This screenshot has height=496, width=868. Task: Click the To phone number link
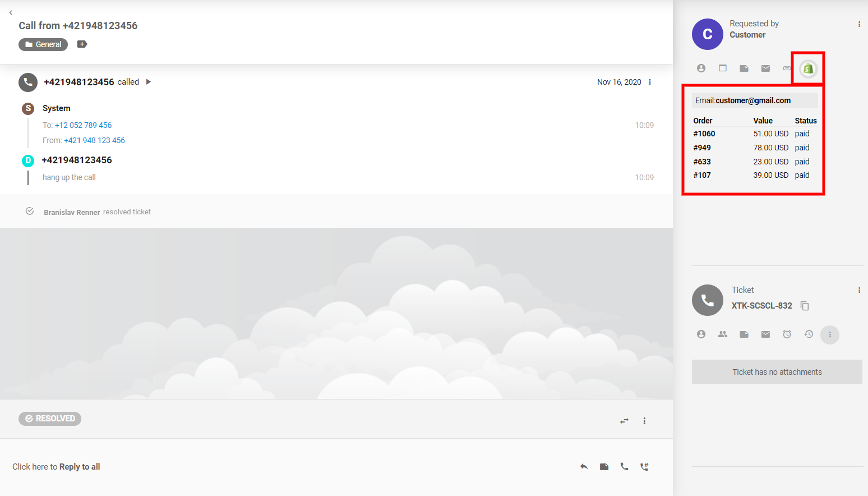tap(83, 125)
